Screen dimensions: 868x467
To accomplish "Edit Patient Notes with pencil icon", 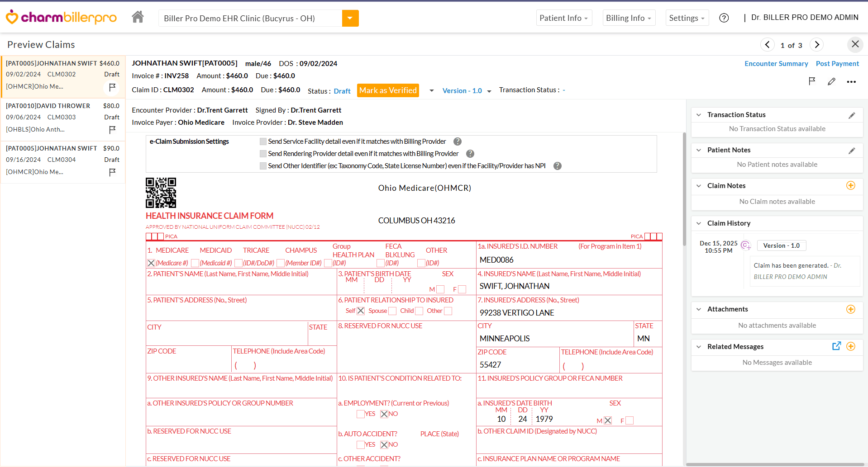I will pos(852,151).
